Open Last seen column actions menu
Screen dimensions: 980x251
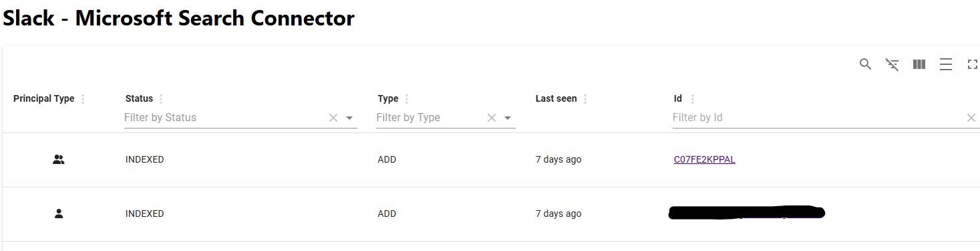click(585, 99)
